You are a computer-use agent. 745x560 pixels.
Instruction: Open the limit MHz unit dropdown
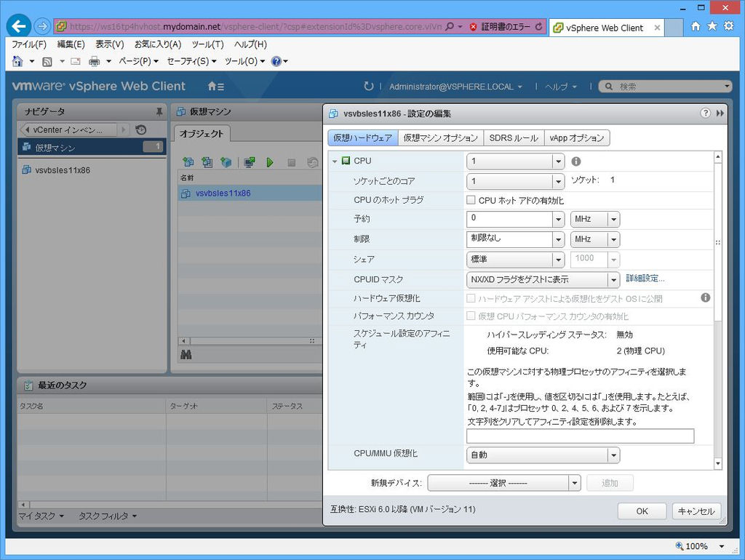595,239
